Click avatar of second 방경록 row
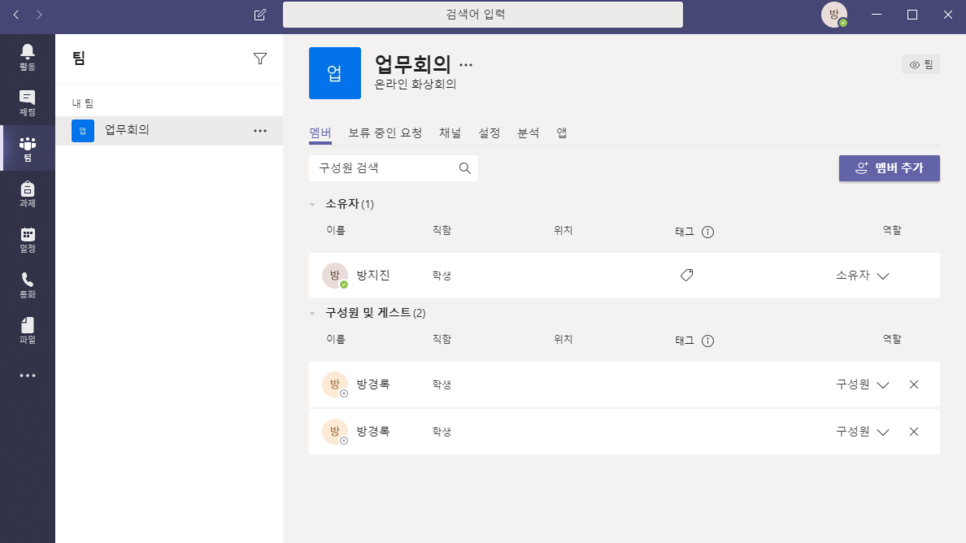 335,431
